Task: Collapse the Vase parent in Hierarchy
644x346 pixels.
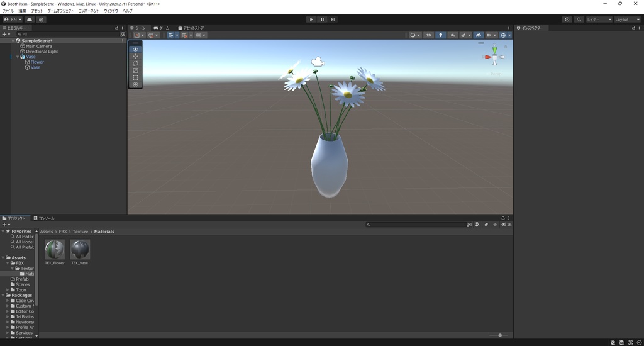Action: point(18,57)
